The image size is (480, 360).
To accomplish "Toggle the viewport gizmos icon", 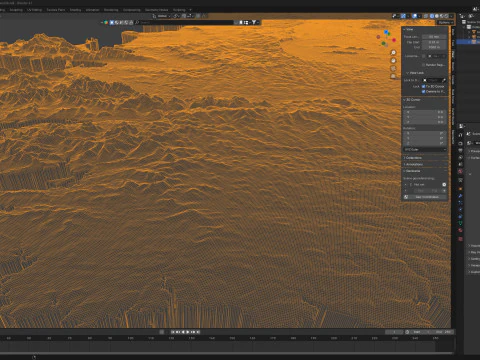I will (403, 16).
